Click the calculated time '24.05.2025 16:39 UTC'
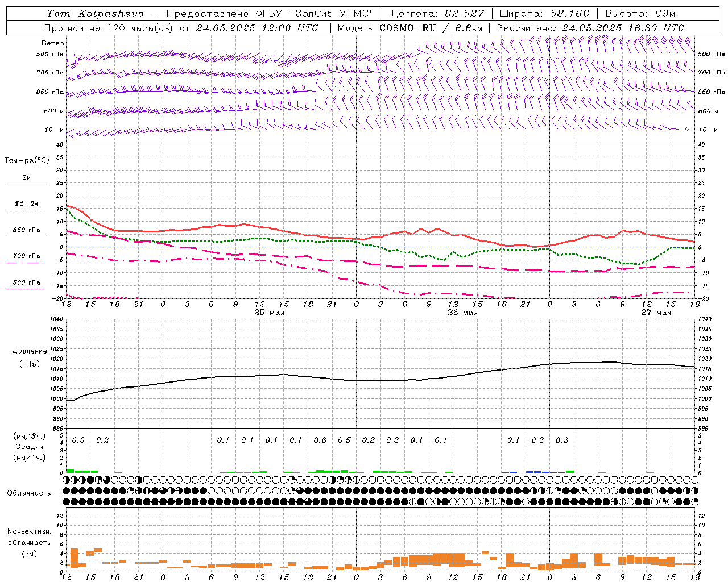This screenshot has width=728, height=582. 623,28
